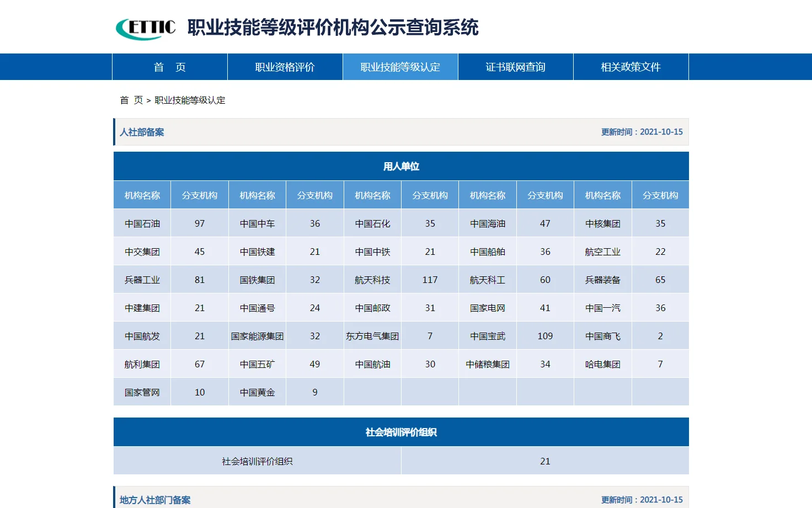Click the 社会培训评价组织 row

[x=257, y=461]
